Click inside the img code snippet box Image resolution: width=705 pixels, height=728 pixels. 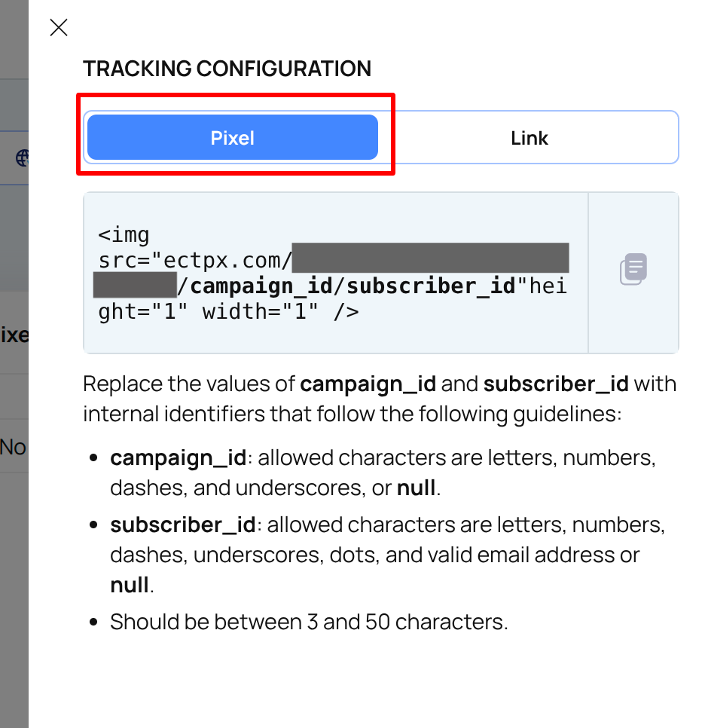point(336,273)
